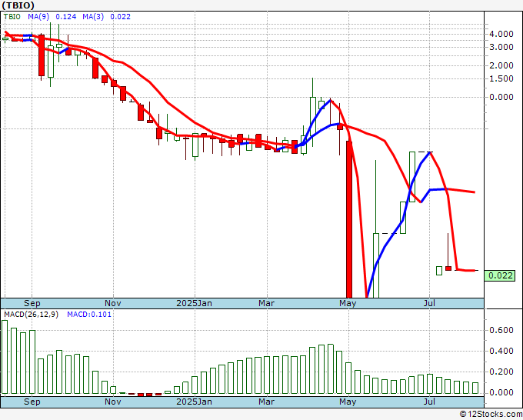523x420 pixels.
Task: Click the 0.000 MACD axis label
Action: coord(501,392)
